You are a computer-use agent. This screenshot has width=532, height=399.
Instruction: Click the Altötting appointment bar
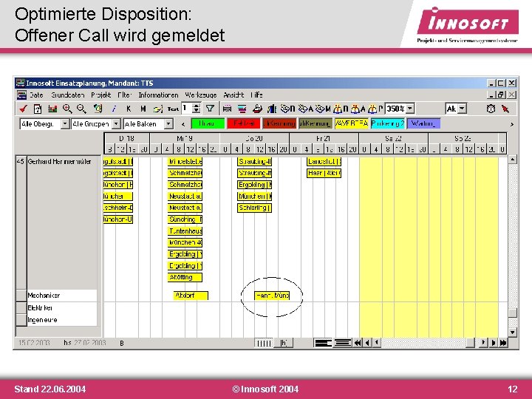[x=185, y=277]
